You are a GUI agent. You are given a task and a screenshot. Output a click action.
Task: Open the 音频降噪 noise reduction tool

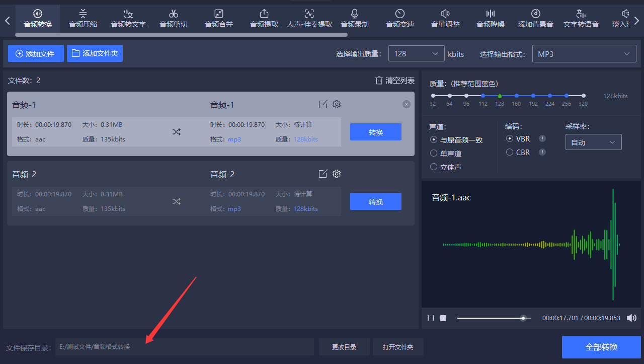coord(491,18)
